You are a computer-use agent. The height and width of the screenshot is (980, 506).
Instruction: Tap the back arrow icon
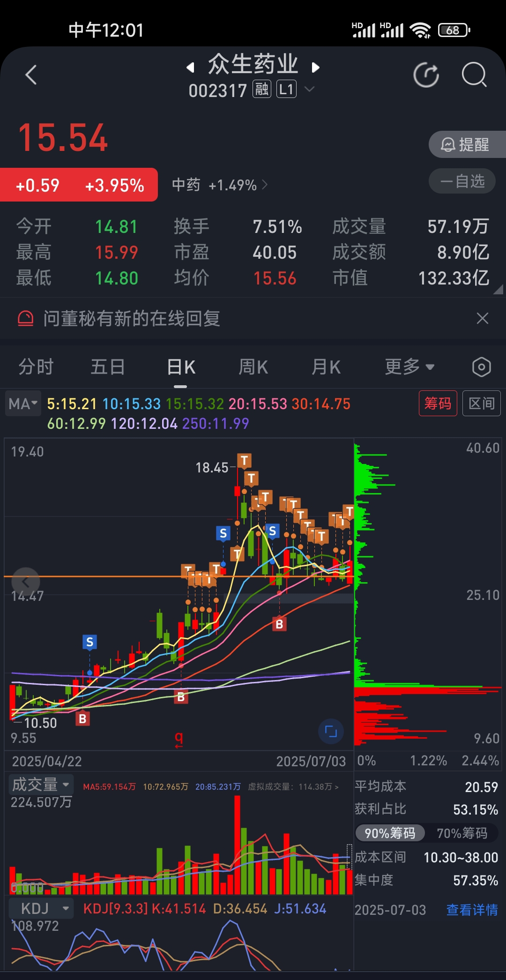(31, 75)
